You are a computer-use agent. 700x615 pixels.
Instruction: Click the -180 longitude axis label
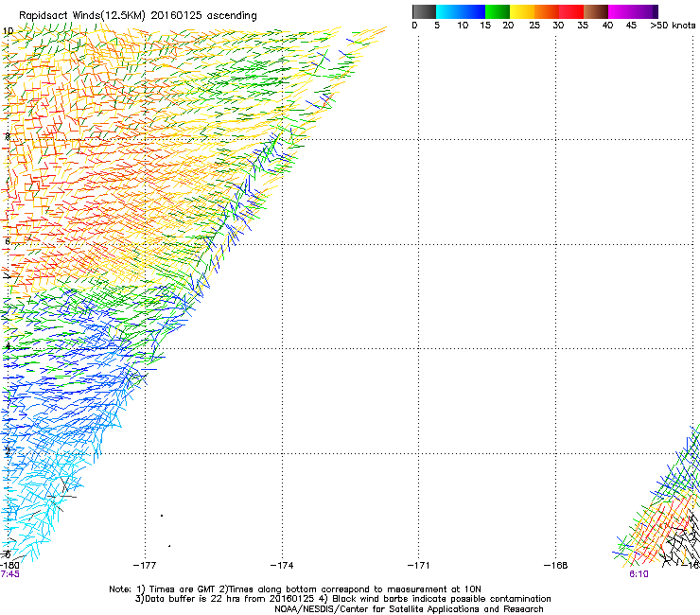[x=9, y=566]
